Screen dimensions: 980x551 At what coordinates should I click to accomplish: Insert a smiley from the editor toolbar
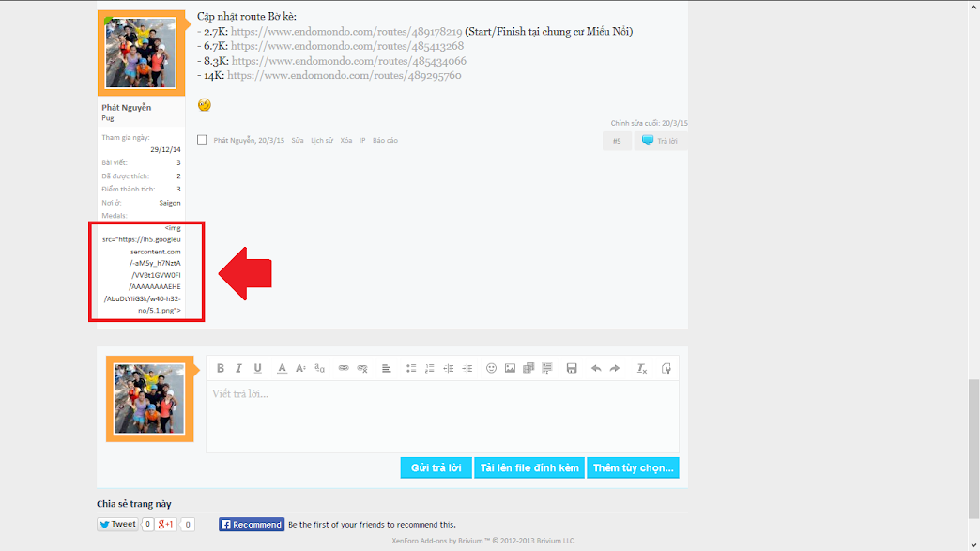[491, 369]
